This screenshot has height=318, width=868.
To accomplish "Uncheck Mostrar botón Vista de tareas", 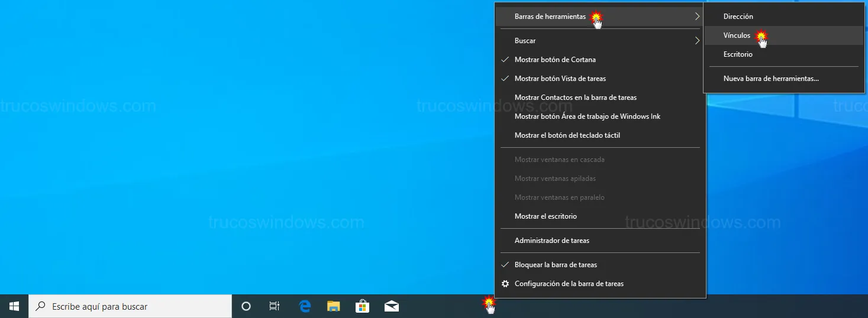I will pyautogui.click(x=560, y=79).
